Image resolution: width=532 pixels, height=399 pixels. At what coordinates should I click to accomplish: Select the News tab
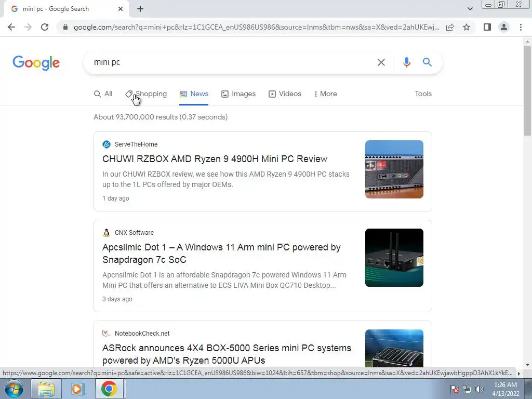pyautogui.click(x=194, y=94)
